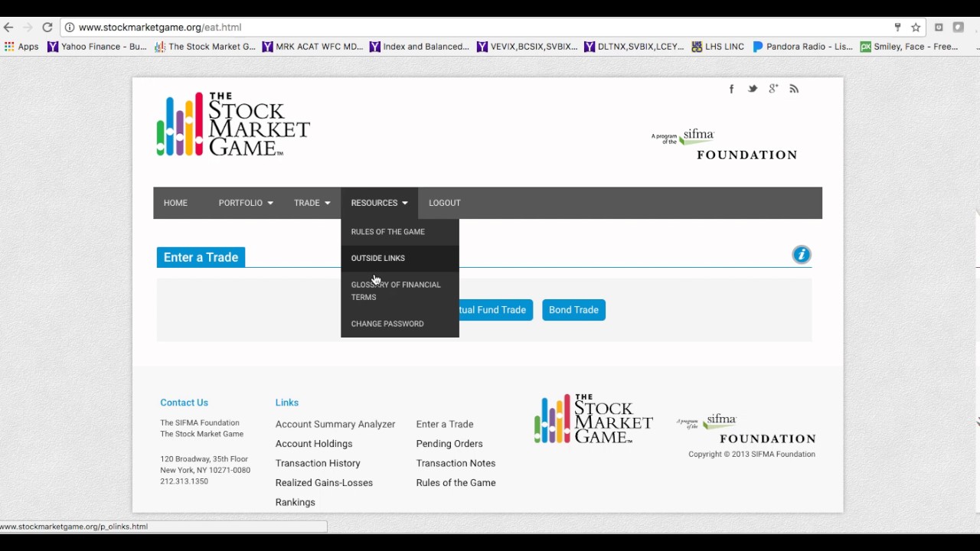Open Account Summary Analyzer footer link
980x551 pixels.
pyautogui.click(x=335, y=424)
